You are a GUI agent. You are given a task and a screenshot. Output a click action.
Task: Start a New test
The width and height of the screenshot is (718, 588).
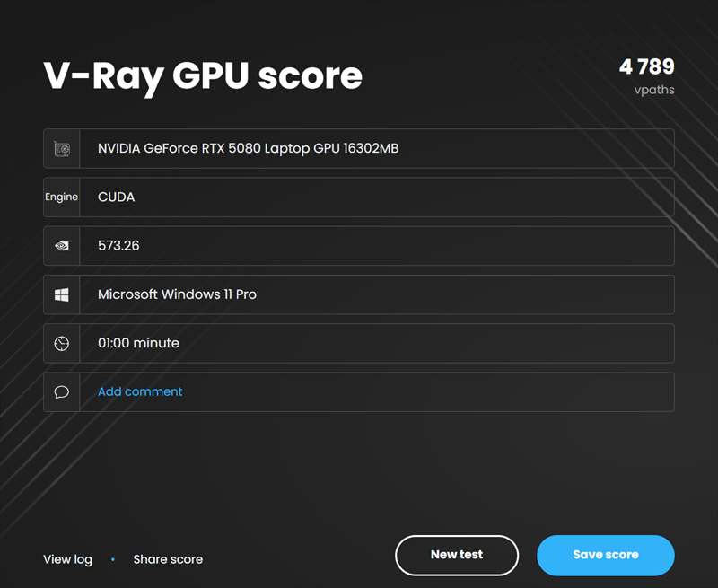(456, 555)
